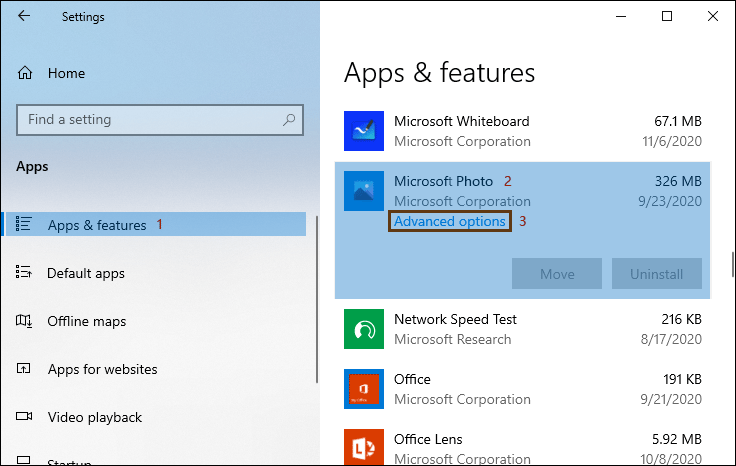Click the Office Lens app icon

coord(364,447)
